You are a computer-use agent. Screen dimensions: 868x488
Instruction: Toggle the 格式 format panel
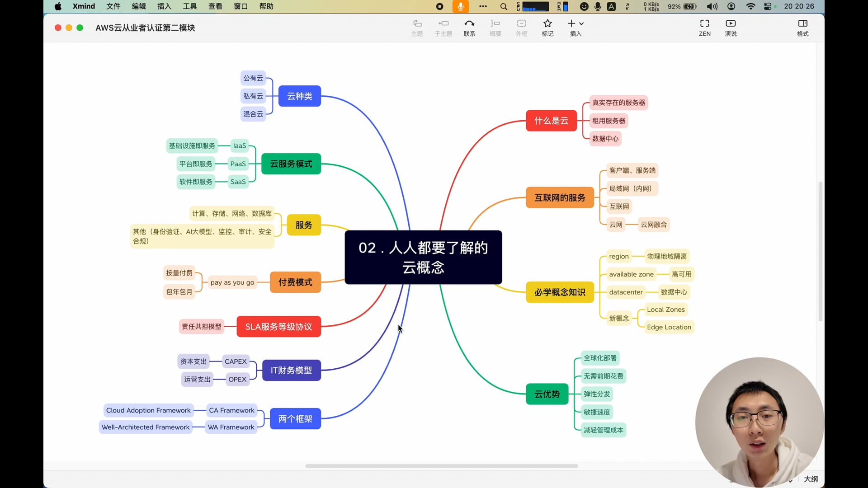pyautogui.click(x=802, y=27)
